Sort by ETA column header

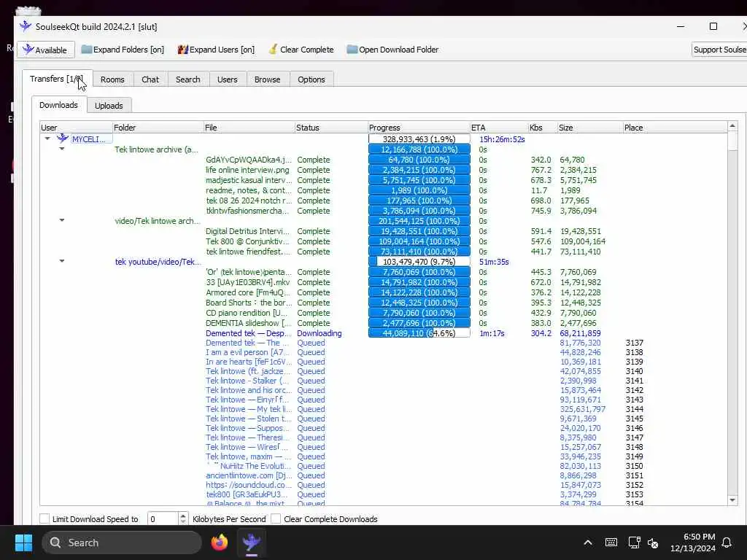pos(499,128)
